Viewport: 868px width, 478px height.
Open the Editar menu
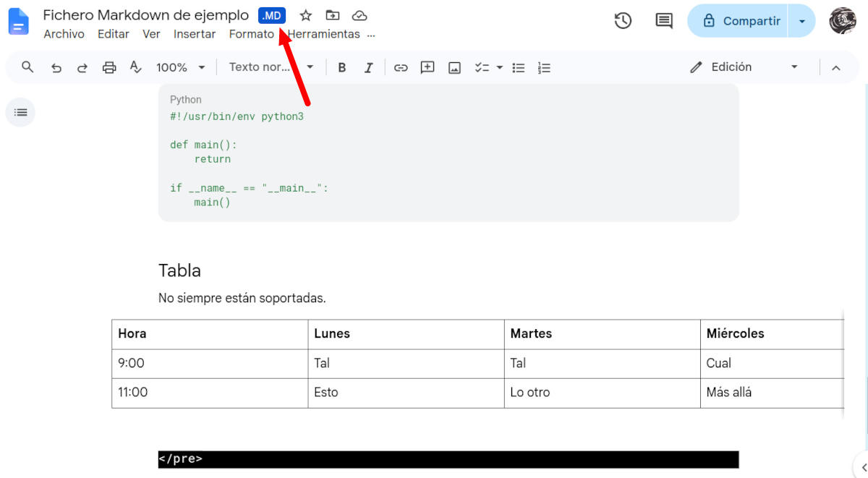[114, 34]
